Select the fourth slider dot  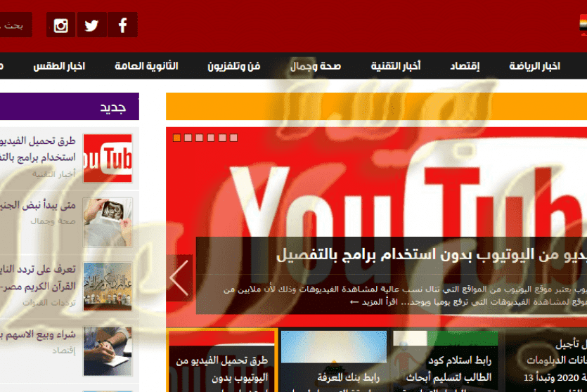[211, 138]
